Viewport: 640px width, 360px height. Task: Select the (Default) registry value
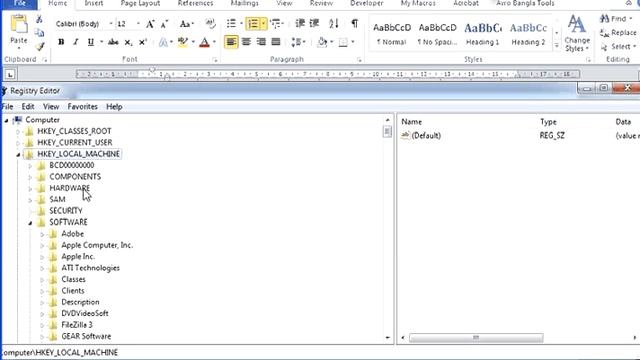pos(426,136)
